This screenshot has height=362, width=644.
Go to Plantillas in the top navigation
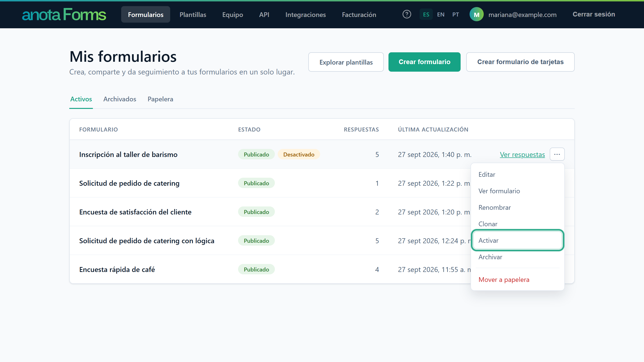tap(193, 15)
